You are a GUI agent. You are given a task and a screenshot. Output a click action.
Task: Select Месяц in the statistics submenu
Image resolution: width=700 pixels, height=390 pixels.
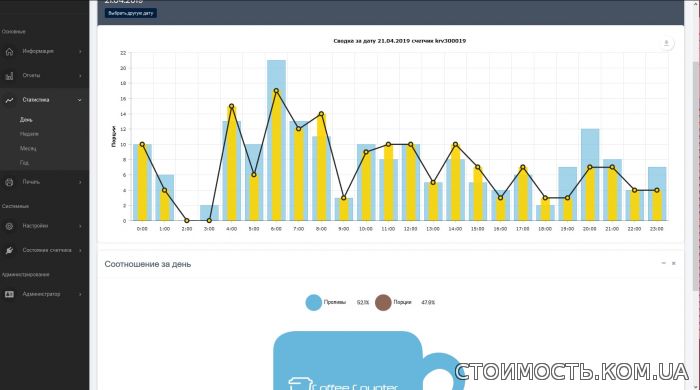point(28,148)
